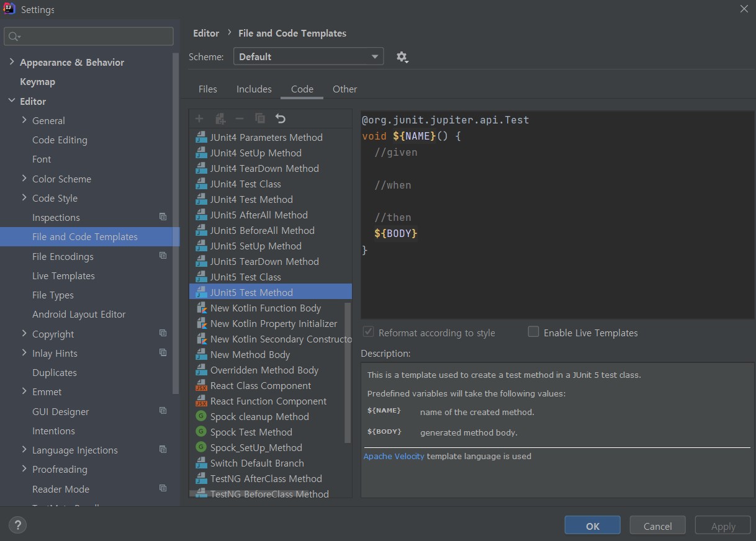Click the File Encodings project-level icon
The width and height of the screenshot is (756, 541).
point(163,256)
